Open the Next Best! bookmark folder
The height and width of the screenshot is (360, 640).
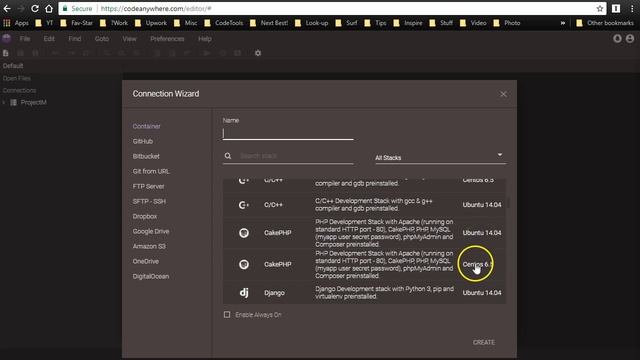click(x=269, y=23)
